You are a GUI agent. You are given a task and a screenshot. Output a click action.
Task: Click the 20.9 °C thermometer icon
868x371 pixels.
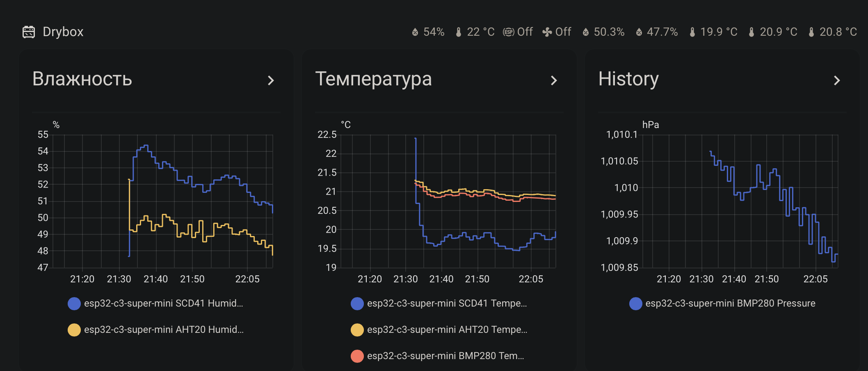(x=752, y=32)
